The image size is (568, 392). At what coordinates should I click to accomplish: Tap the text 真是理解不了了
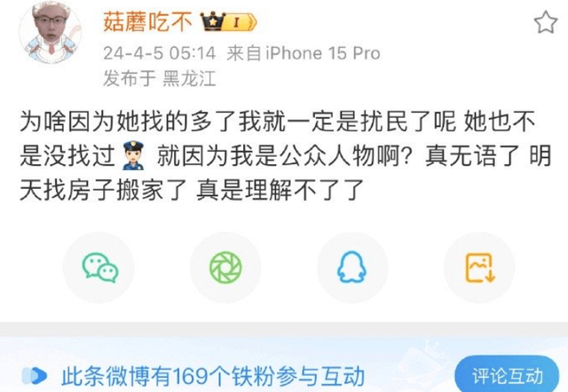pos(280,191)
